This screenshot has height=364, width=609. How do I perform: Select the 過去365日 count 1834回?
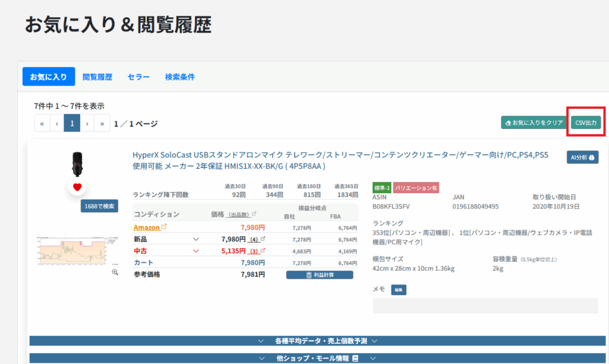[347, 194]
